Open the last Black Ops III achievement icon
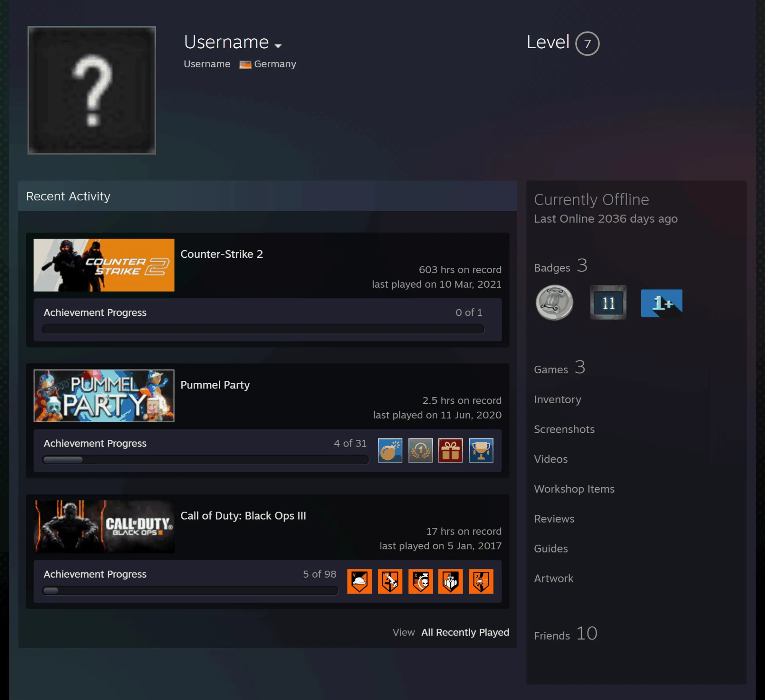Image resolution: width=765 pixels, height=700 pixels. point(481,581)
